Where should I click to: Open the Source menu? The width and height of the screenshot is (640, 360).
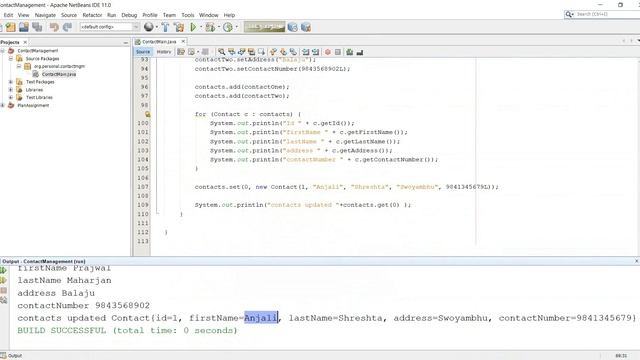pos(69,15)
